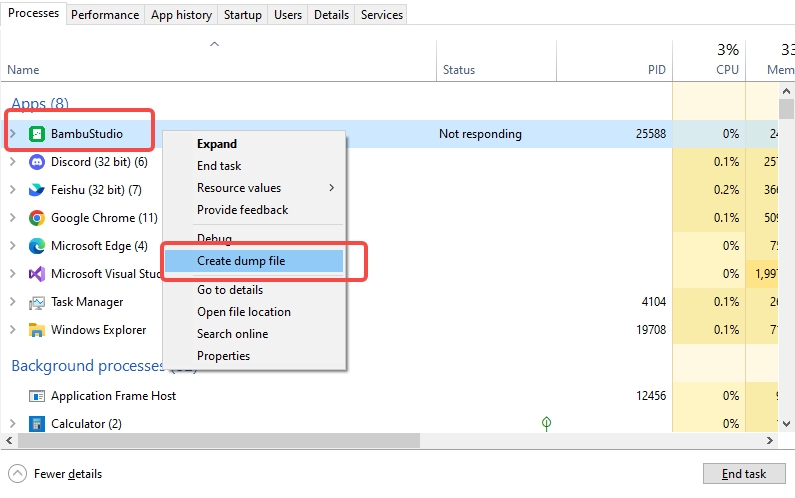Viewport: 795px width, 498px height.
Task: Select Create dump file menu entry
Action: click(x=254, y=261)
